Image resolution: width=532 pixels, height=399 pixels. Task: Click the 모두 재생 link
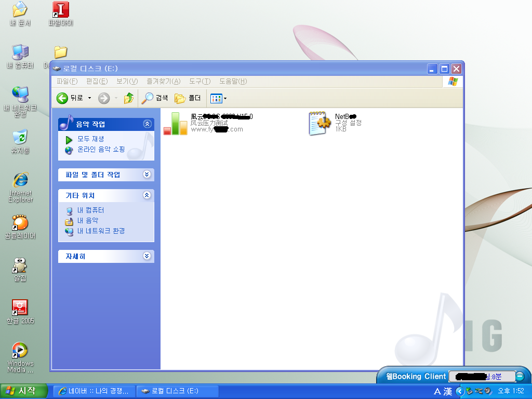[90, 139]
